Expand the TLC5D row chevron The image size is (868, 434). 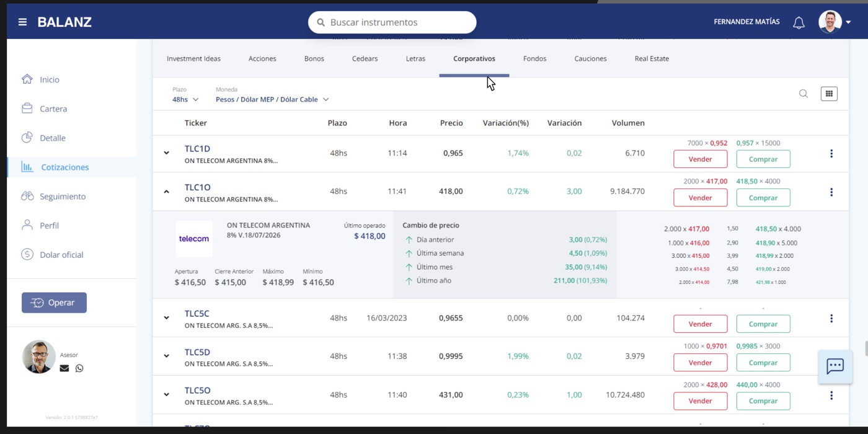coord(166,356)
